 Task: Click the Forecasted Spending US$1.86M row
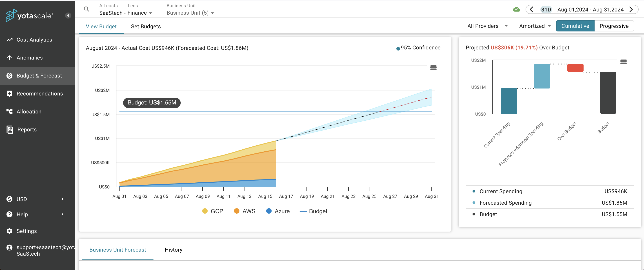pos(550,203)
